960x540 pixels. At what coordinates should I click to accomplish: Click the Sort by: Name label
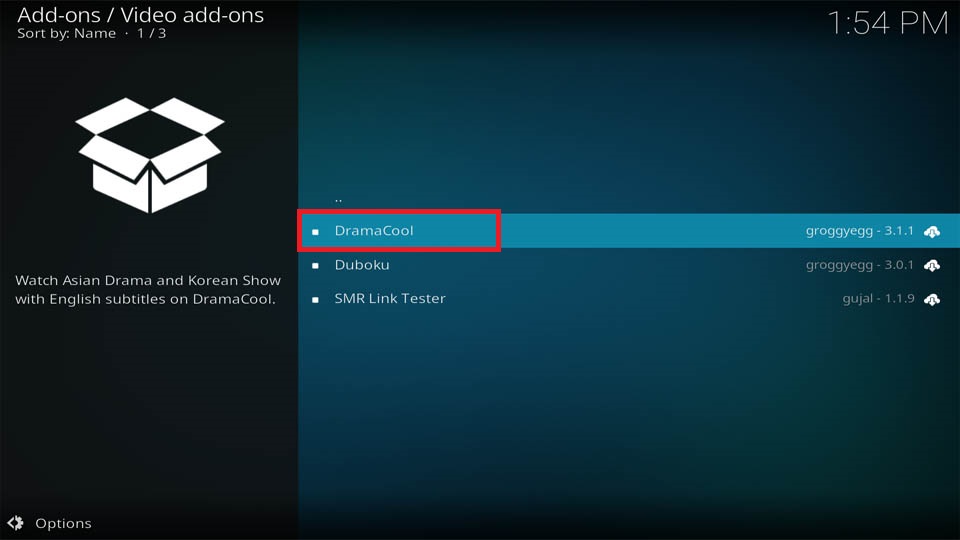[66, 33]
